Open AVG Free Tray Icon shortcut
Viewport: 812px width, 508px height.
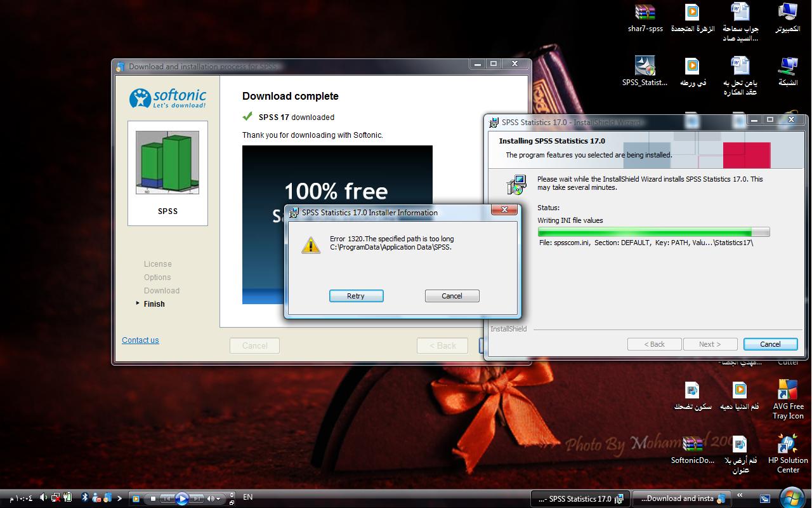[x=788, y=400]
